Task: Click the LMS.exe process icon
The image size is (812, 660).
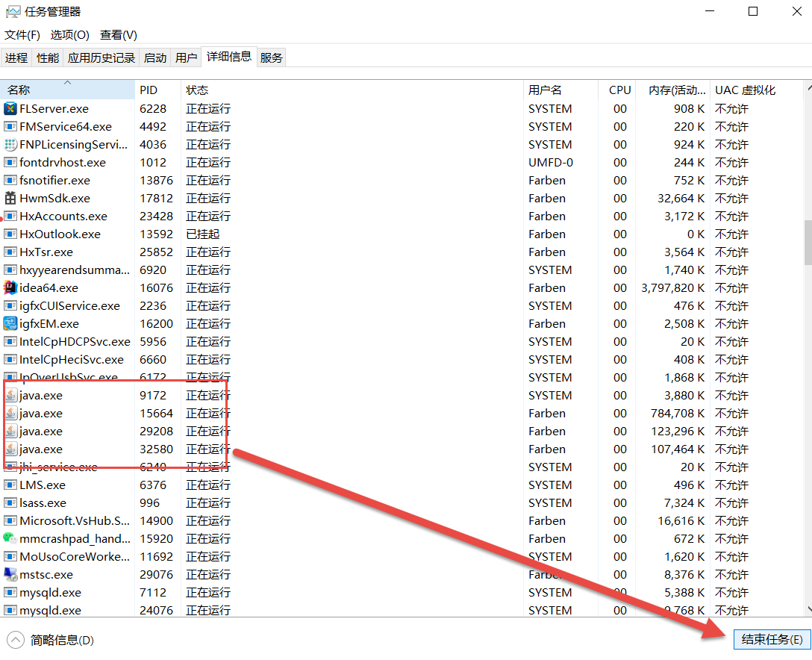Action: [x=10, y=485]
